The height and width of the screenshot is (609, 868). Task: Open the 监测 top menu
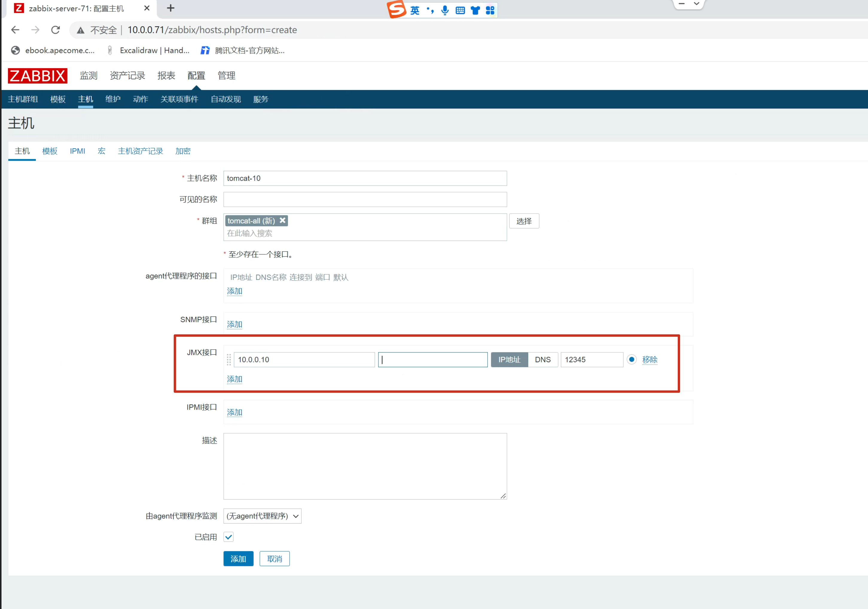(89, 76)
